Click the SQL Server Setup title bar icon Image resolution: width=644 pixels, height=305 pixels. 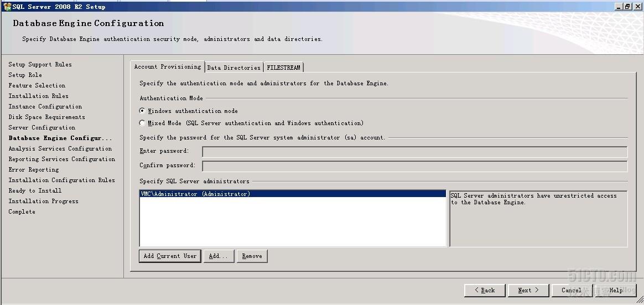(7, 7)
